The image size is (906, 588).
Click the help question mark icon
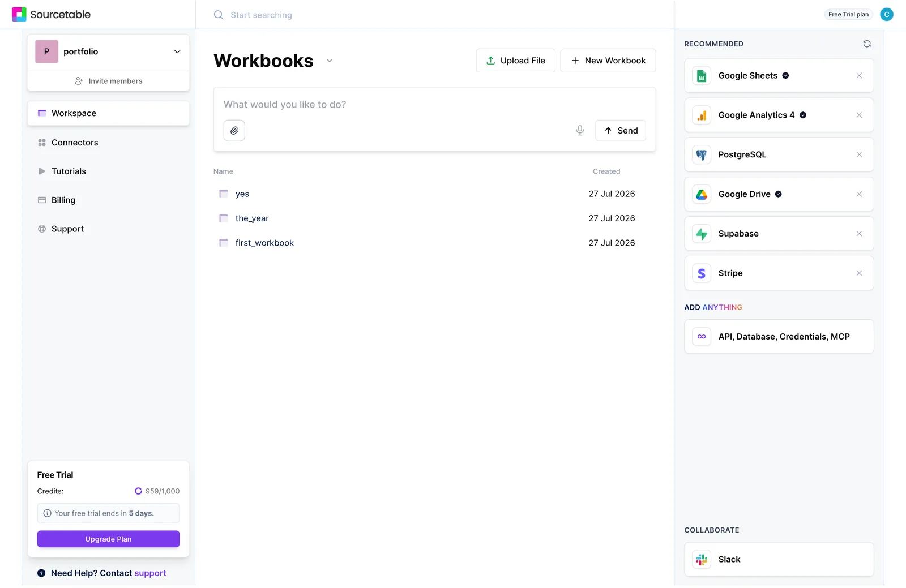tap(41, 573)
